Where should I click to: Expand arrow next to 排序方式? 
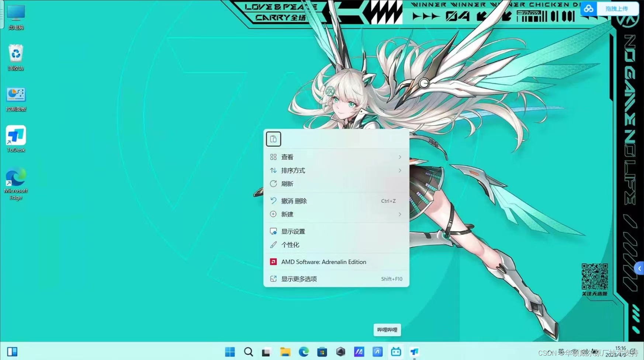400,170
